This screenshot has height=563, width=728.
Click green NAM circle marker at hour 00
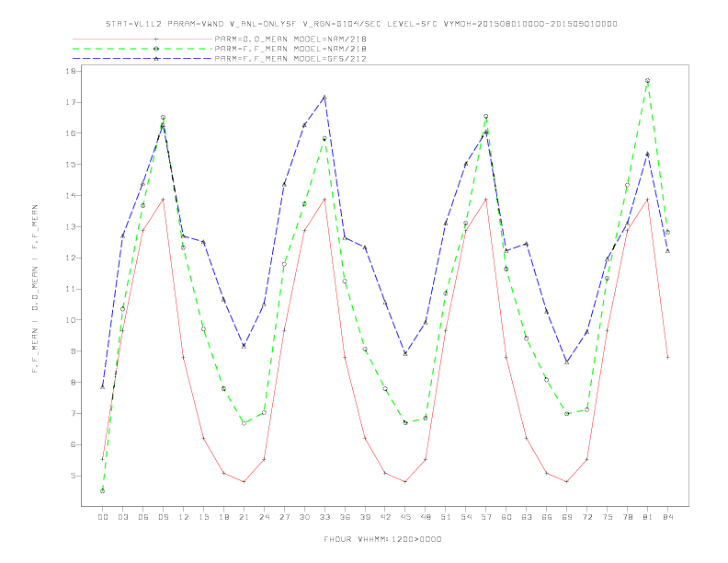(x=103, y=491)
